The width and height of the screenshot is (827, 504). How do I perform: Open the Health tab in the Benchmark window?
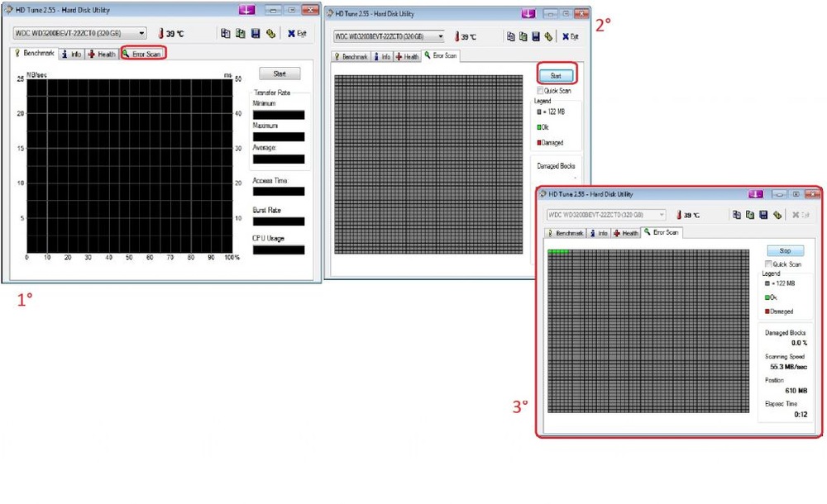(102, 54)
